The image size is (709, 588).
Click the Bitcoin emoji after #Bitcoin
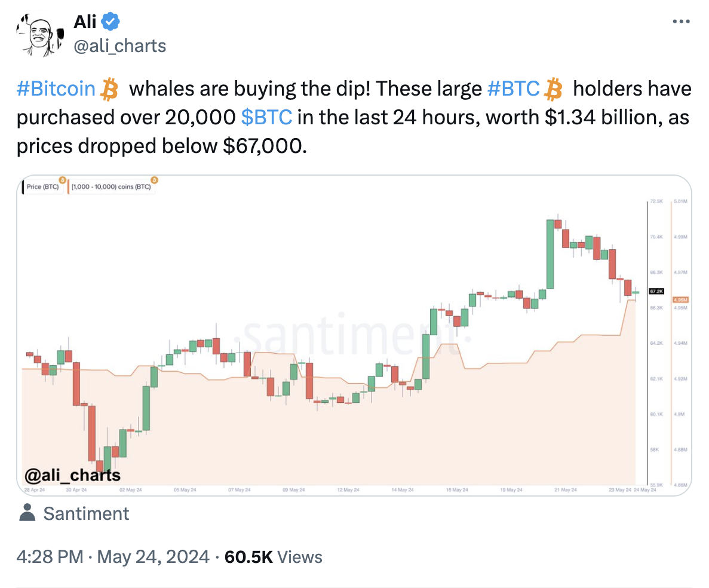pos(109,88)
